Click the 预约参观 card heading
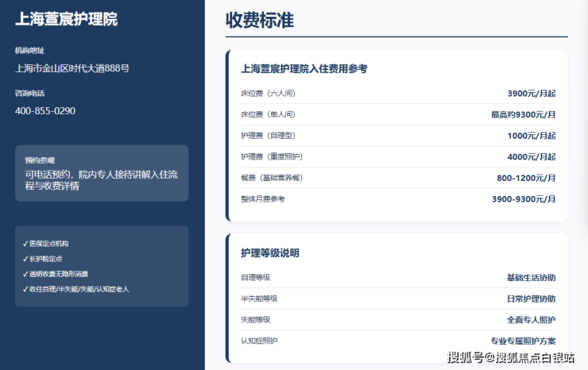The height and width of the screenshot is (370, 588). [x=40, y=160]
